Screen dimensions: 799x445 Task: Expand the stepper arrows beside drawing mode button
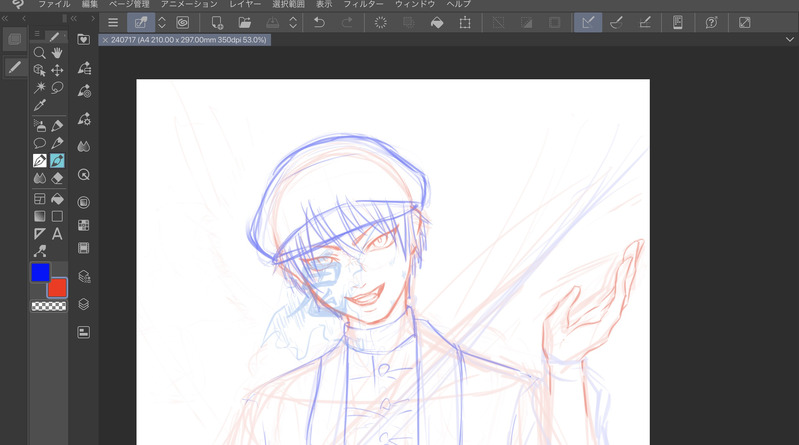click(x=162, y=22)
